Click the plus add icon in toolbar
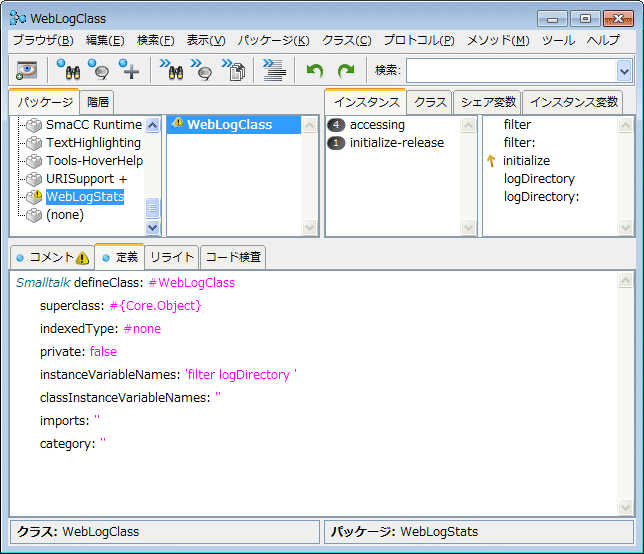This screenshot has height=554, width=644. 129,70
